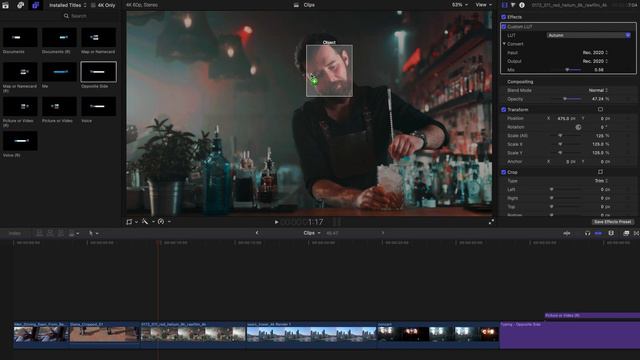Toggle the Crop checkbox
This screenshot has width=640, height=360.
504,172
